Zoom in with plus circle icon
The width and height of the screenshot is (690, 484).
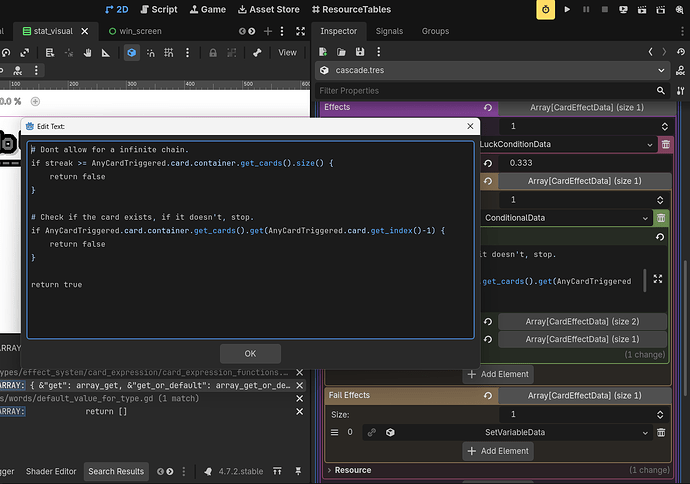[35, 102]
